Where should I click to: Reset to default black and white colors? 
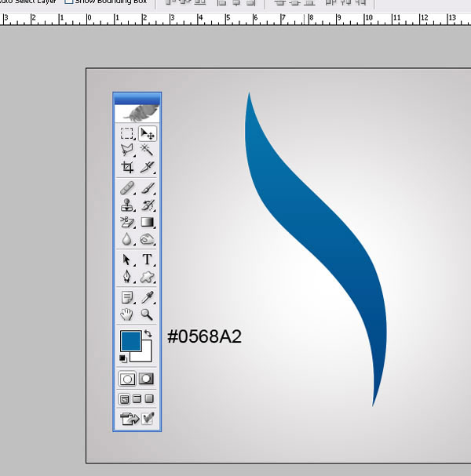coord(123,358)
